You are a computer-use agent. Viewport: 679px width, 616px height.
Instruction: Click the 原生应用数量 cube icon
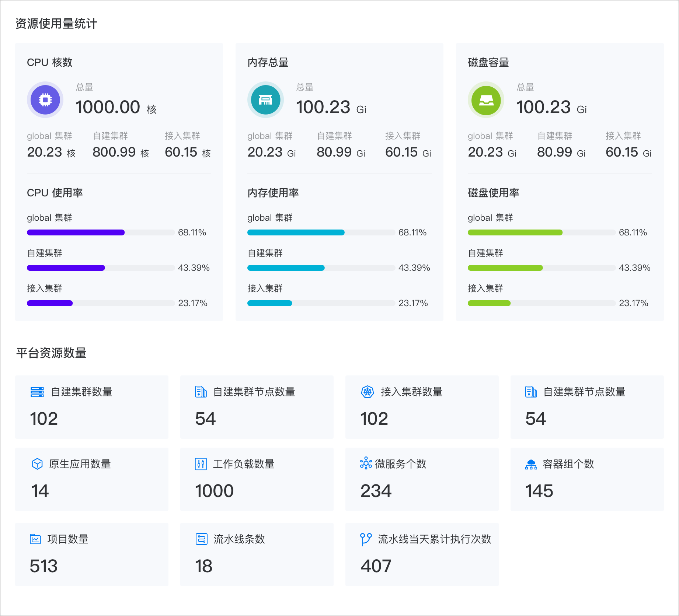tap(37, 464)
